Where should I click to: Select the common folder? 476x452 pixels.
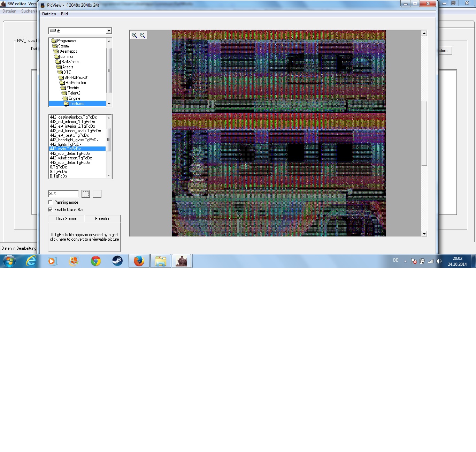tap(67, 56)
